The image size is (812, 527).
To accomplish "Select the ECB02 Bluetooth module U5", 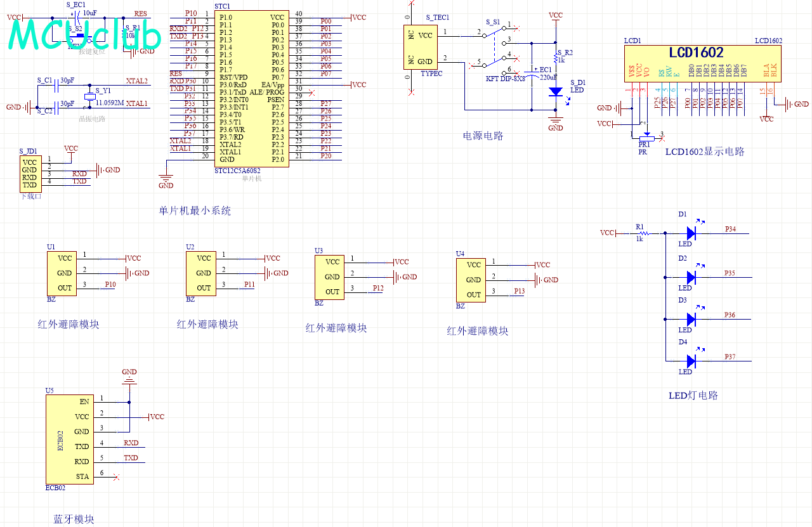I will 69,438.
